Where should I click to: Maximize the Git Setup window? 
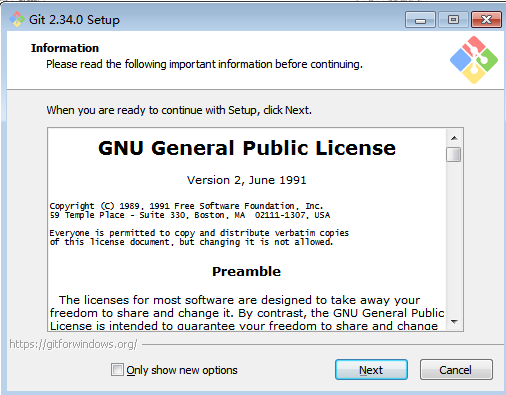453,20
